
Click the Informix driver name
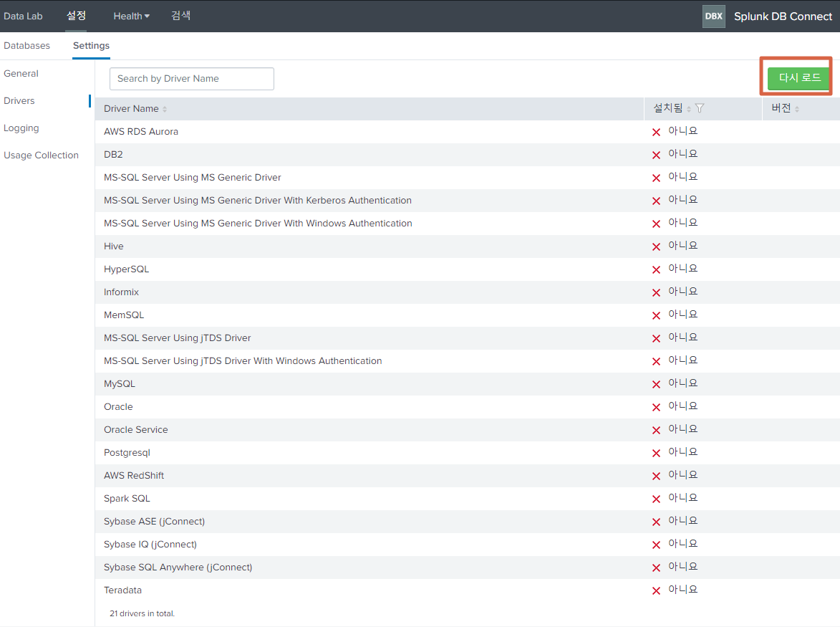pos(121,292)
